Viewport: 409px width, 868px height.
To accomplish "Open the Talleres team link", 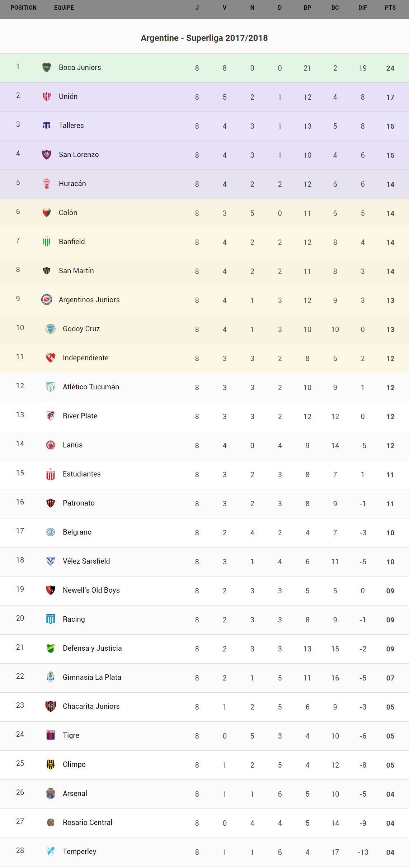I will [71, 125].
